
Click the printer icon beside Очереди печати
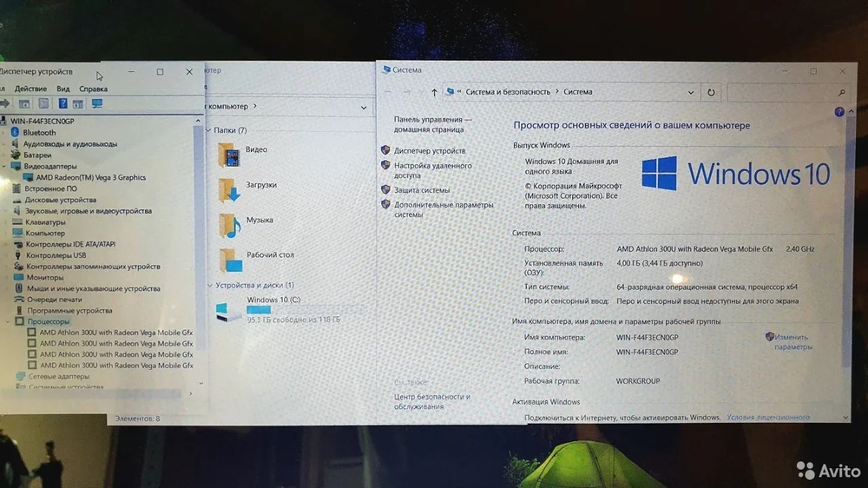coord(19,299)
